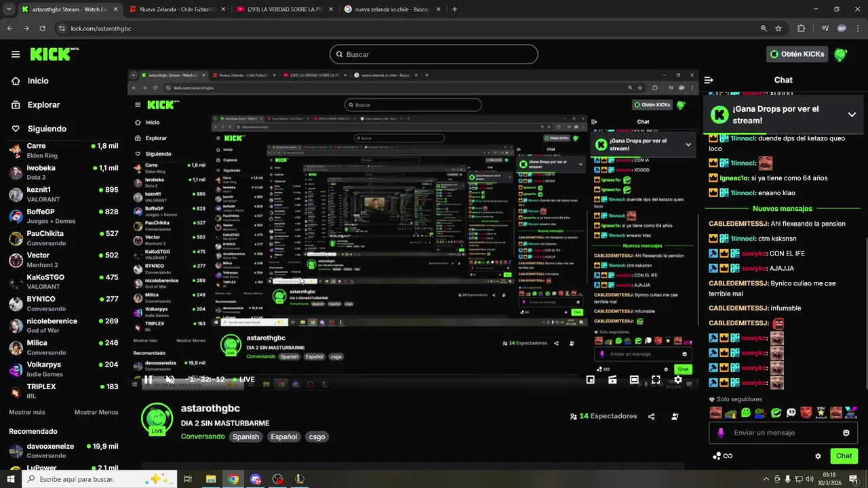The image size is (868, 488).
Task: Open BYN1CO's channel entry
Action: click(63, 303)
